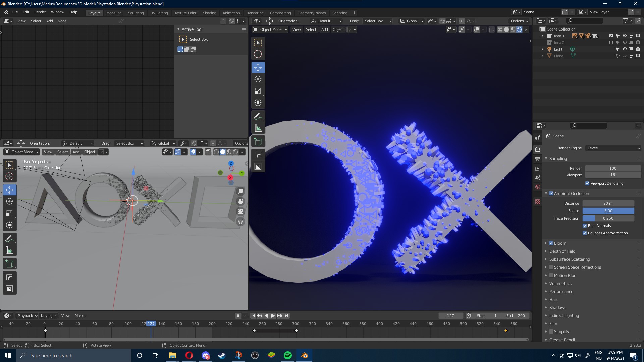This screenshot has width=644, height=362.
Task: Select the Scale tool in right viewport toolbar
Action: point(258,91)
